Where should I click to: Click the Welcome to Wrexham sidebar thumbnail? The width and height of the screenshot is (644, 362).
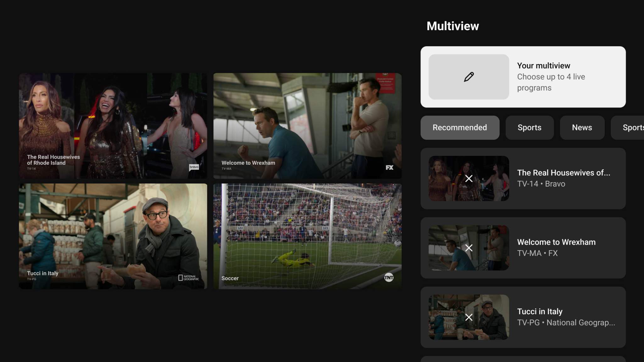click(469, 248)
